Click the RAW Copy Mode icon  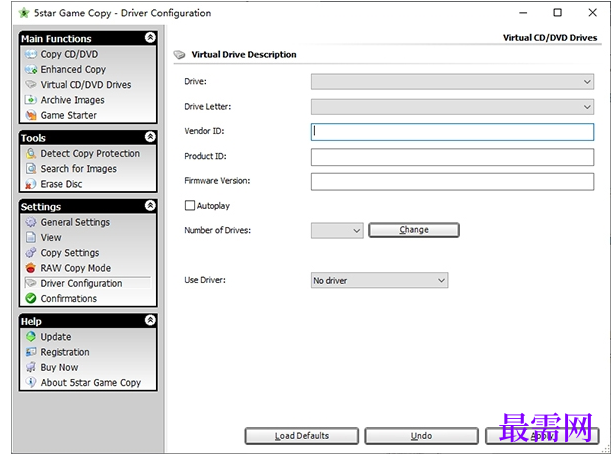pyautogui.click(x=31, y=268)
